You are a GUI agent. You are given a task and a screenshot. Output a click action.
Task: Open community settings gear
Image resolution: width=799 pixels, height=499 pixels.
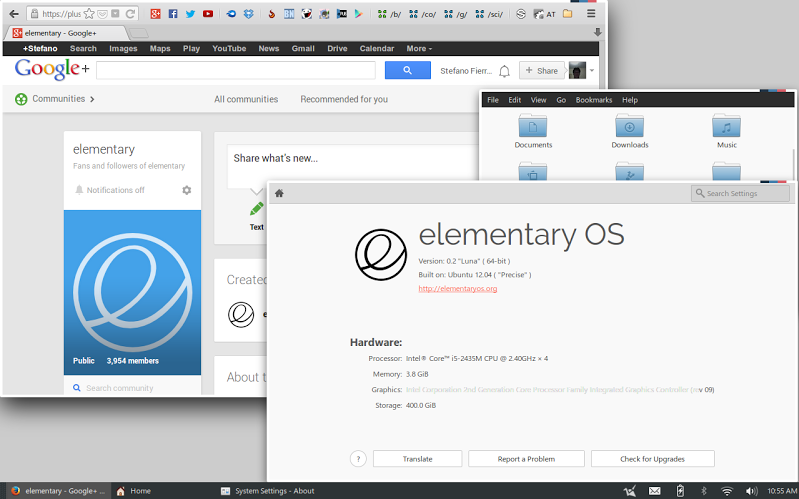[x=187, y=190]
